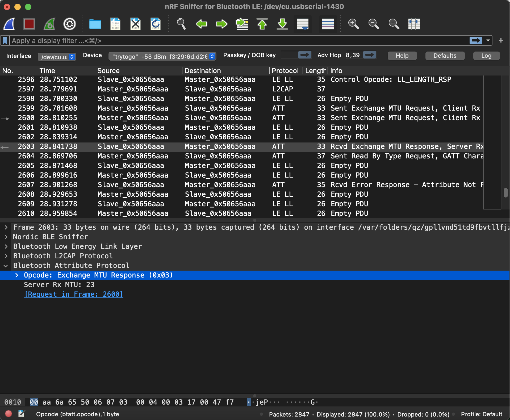Close this capture file
The image size is (510, 420).
pyautogui.click(x=135, y=24)
